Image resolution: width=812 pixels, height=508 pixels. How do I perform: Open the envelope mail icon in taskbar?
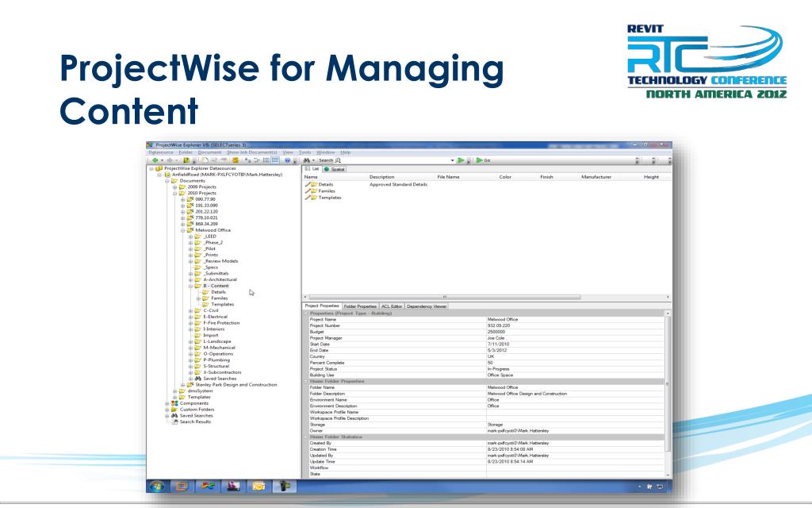pyautogui.click(x=259, y=487)
